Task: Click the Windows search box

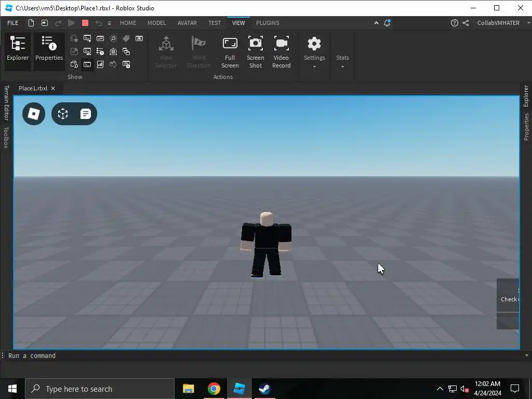Action: pyautogui.click(x=100, y=389)
